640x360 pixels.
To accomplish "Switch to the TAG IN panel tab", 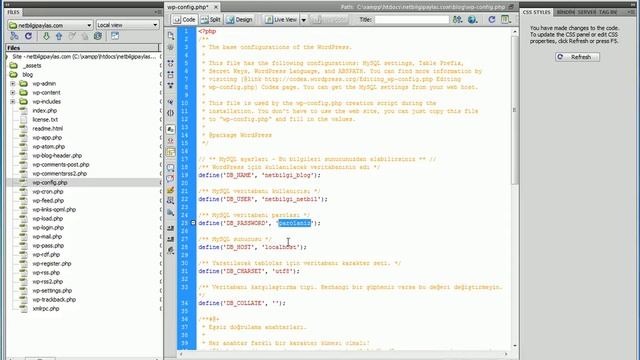I will [x=608, y=12].
